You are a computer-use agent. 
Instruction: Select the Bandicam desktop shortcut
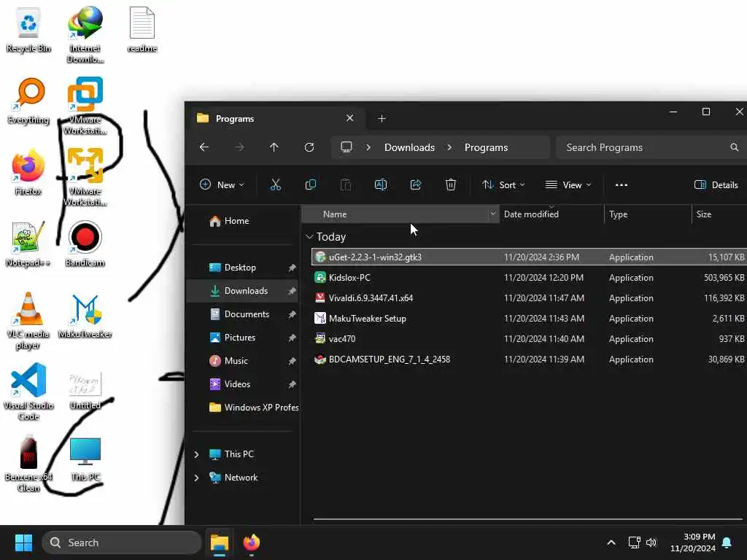point(85,244)
